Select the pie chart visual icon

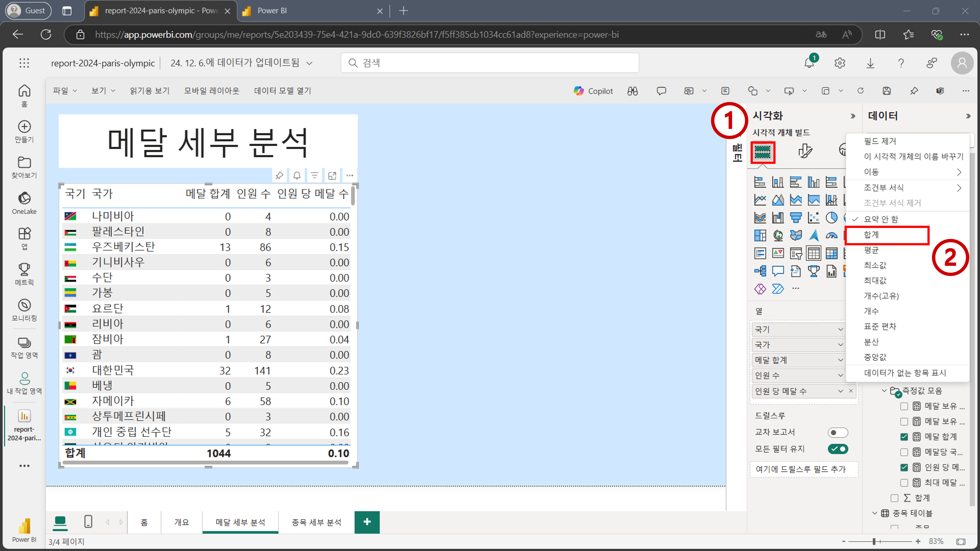[831, 218]
